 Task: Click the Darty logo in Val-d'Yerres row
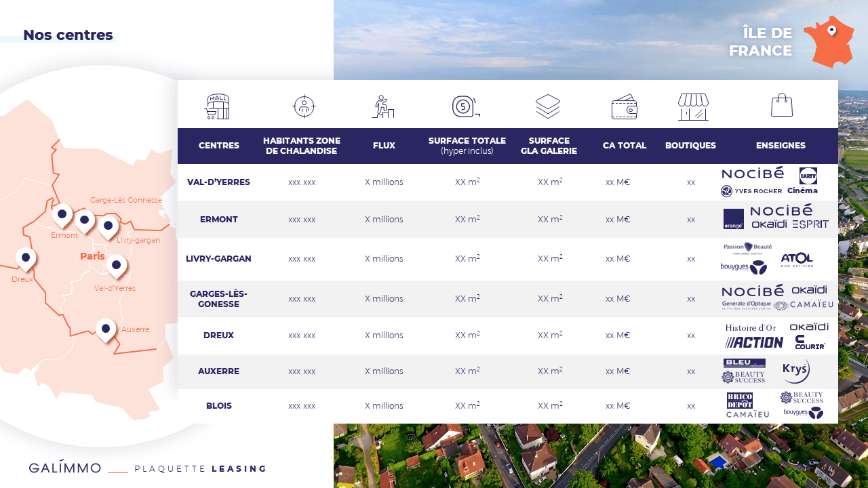808,176
